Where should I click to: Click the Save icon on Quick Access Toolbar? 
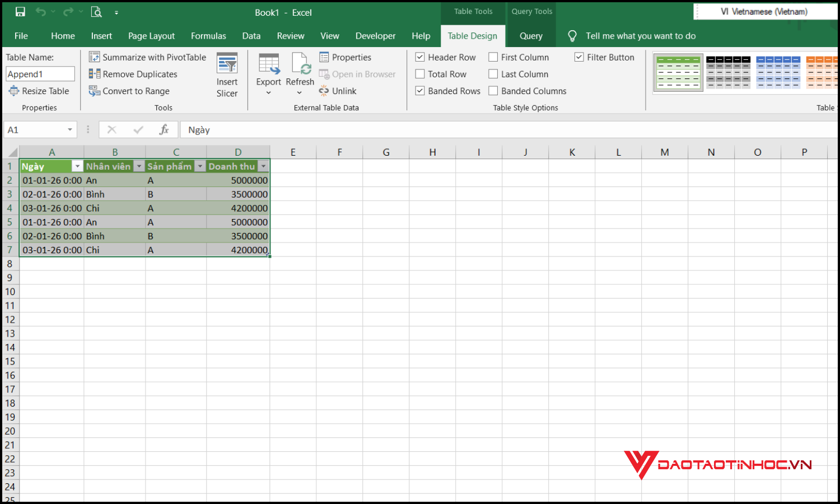(x=20, y=11)
